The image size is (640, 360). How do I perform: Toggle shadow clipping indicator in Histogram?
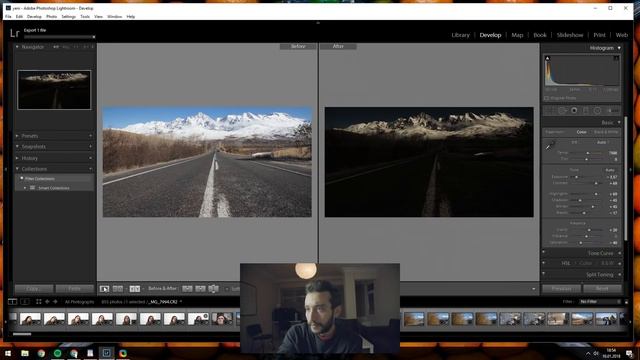tap(547, 58)
